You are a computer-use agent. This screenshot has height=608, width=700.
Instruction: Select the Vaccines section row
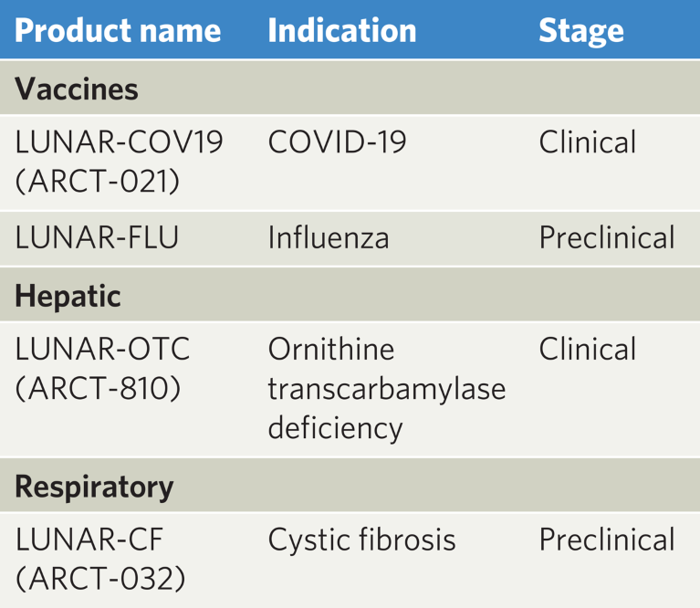click(x=77, y=89)
